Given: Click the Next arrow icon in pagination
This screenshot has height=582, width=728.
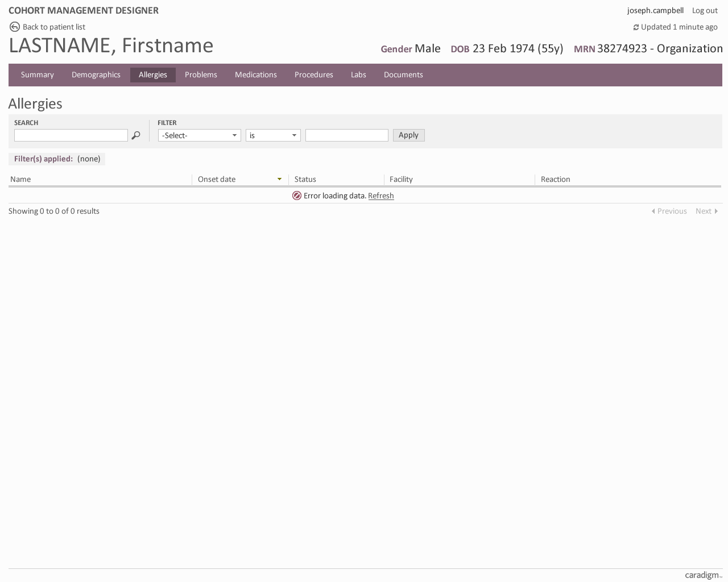Looking at the screenshot, I should pyautogui.click(x=717, y=211).
